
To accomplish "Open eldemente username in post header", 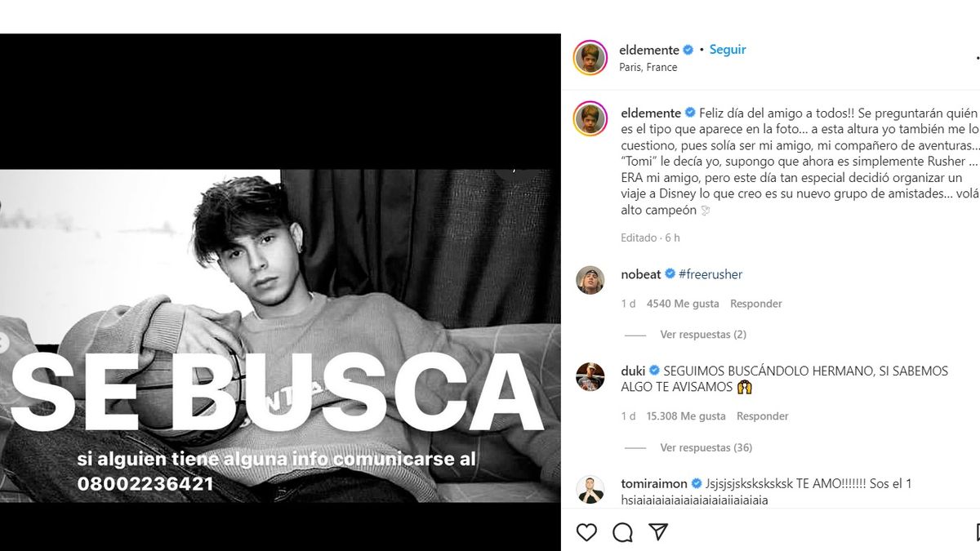I will [650, 50].
